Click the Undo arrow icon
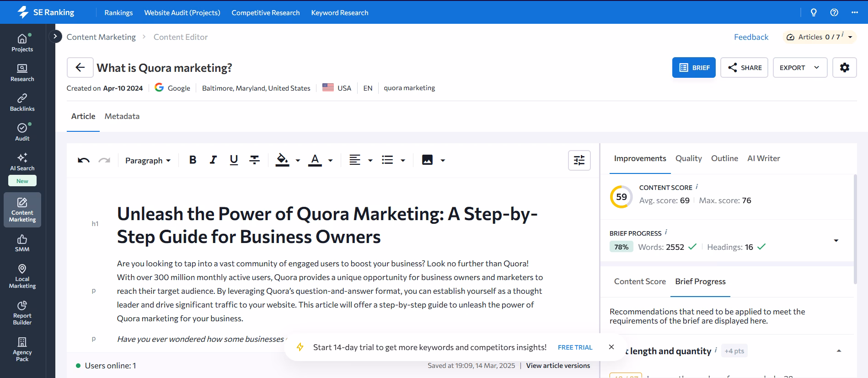The image size is (868, 378). pos(84,160)
